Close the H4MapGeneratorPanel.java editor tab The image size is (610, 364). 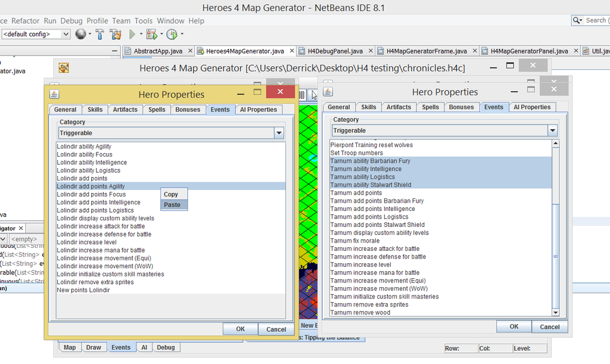(576, 51)
